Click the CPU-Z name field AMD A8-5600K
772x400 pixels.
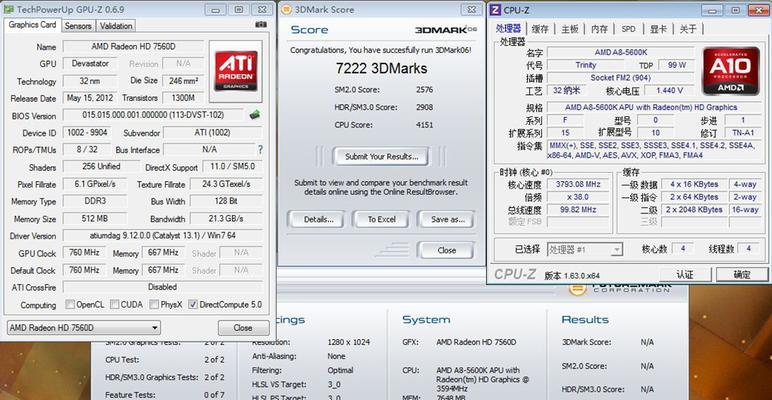point(620,52)
